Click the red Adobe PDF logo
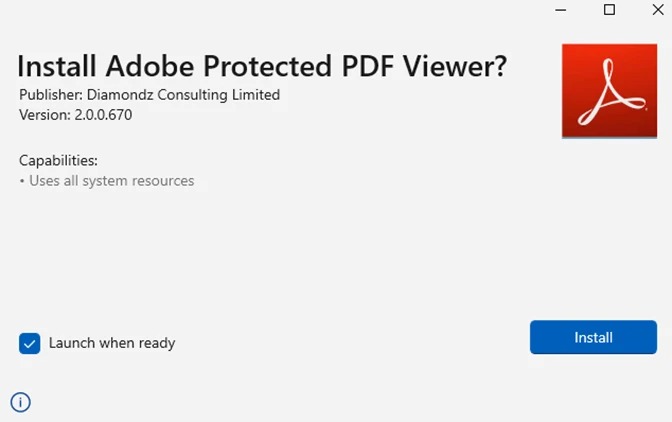Image resolution: width=672 pixels, height=422 pixels. pyautogui.click(x=608, y=90)
